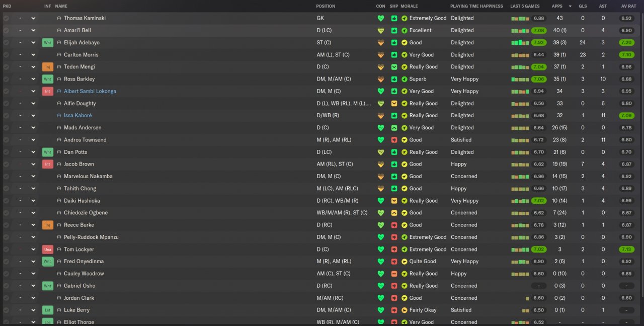Click Jordan Clark's pick position dash
Image resolution: width=644 pixels, height=326 pixels.
(20, 298)
